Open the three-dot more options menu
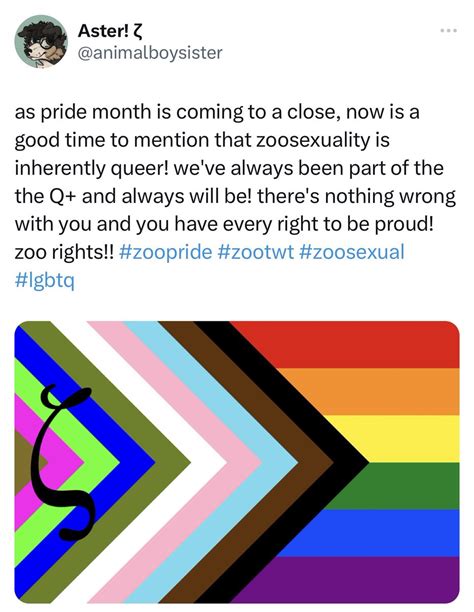The height and width of the screenshot is (612, 474). click(448, 30)
